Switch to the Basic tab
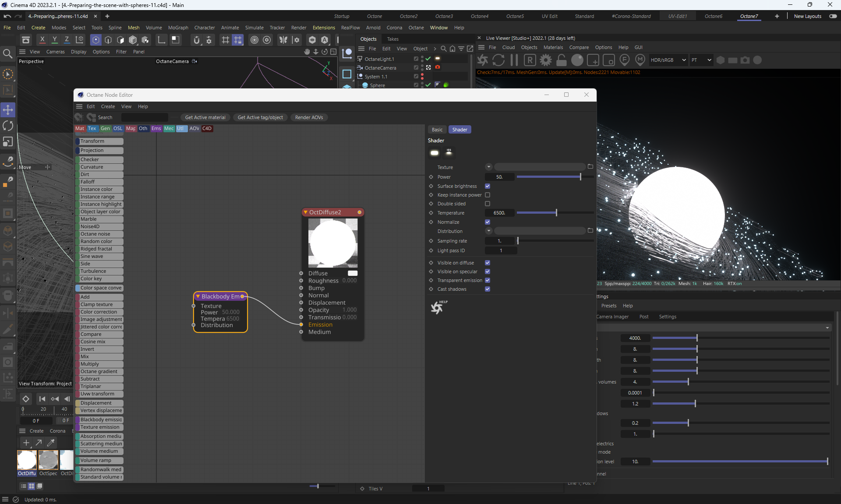841x504 pixels. [x=437, y=130]
